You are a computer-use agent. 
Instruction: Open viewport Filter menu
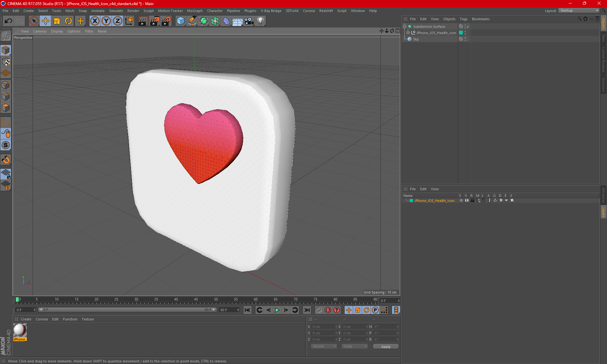pos(89,31)
